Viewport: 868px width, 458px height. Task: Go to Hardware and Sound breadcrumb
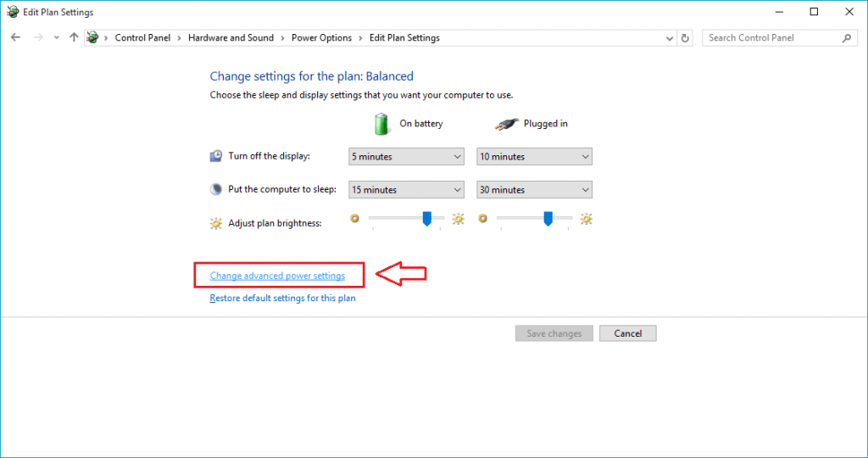(x=231, y=37)
